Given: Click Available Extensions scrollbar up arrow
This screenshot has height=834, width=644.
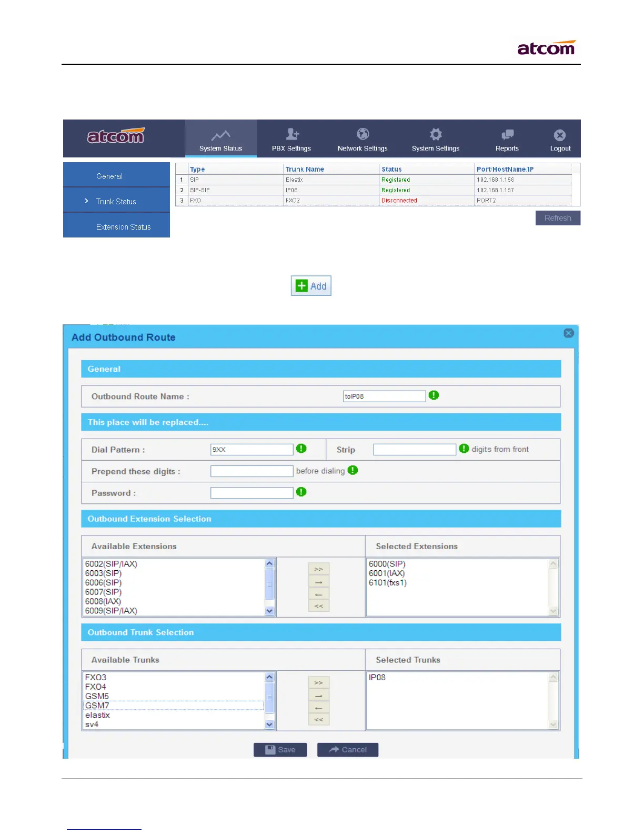Looking at the screenshot, I should (x=270, y=563).
